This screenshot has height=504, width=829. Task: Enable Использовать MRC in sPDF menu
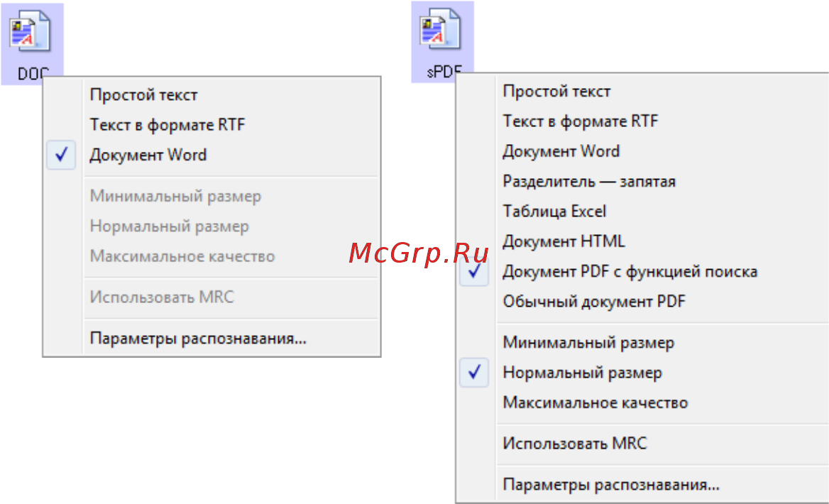(x=642, y=443)
